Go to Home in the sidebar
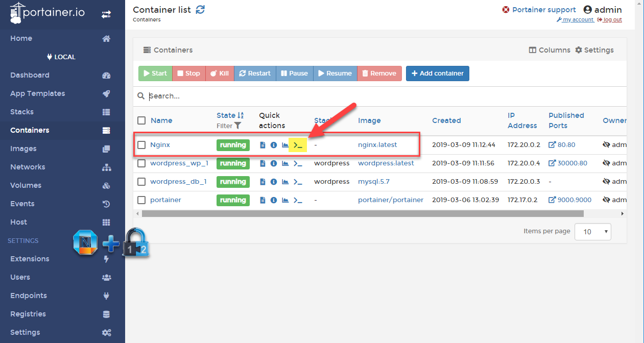644x343 pixels. tap(62, 38)
